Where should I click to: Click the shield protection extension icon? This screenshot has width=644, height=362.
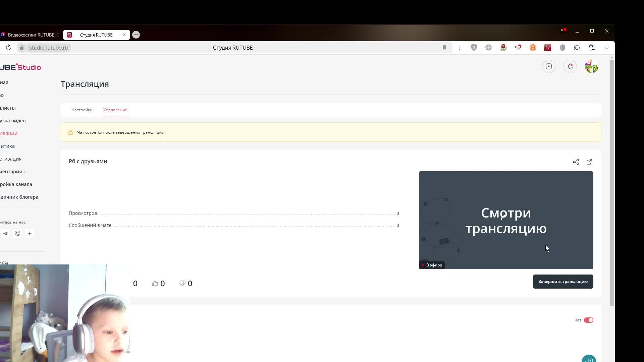click(x=474, y=48)
